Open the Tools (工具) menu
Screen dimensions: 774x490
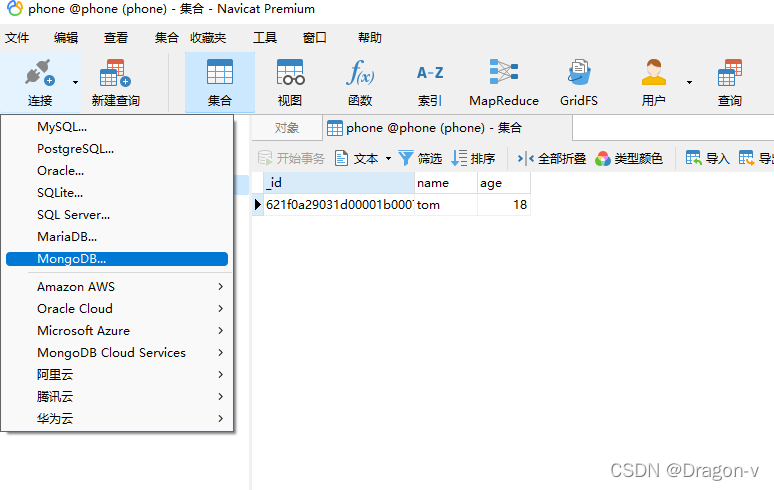pyautogui.click(x=265, y=38)
